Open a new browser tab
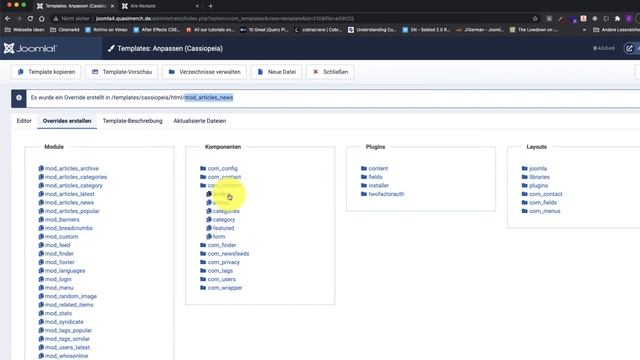Viewport: 640px width, 360px height. point(211,6)
